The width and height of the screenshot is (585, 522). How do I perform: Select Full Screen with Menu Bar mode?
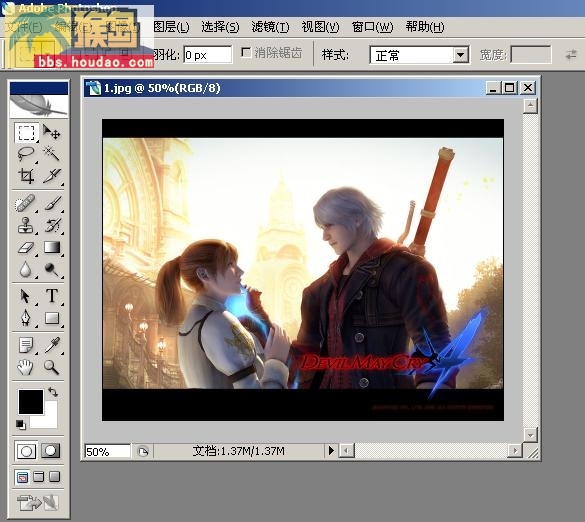[x=38, y=476]
